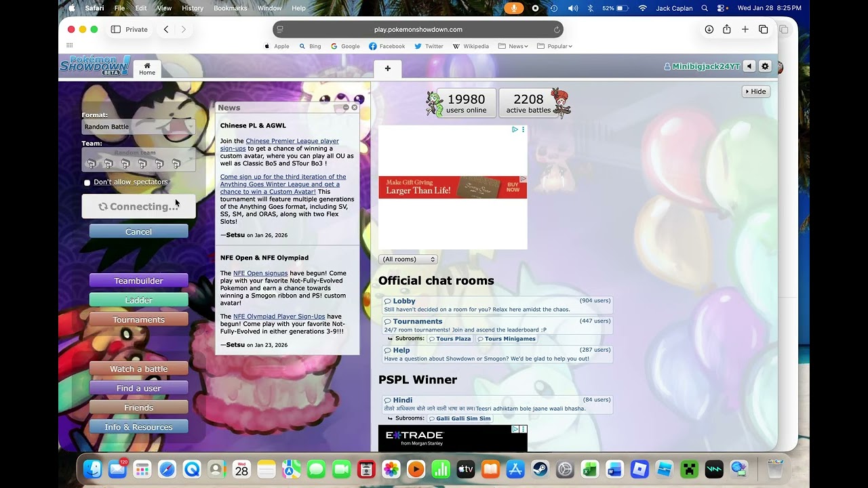Click the Safari share icon
The image size is (868, 488).
727,29
